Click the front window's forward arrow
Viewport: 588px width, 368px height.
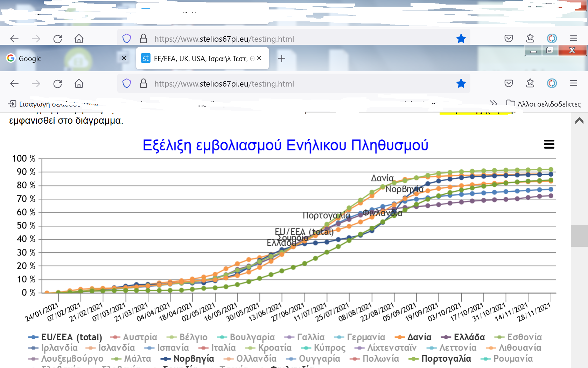(x=36, y=83)
